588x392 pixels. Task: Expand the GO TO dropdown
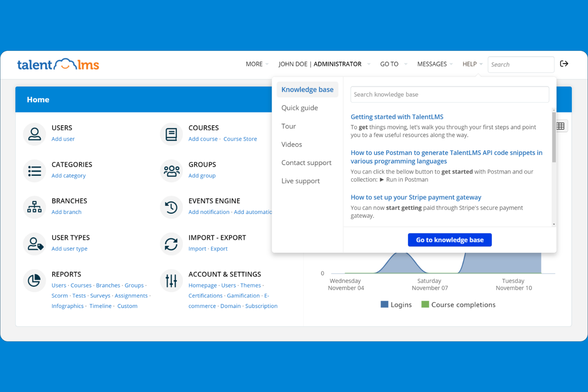tap(393, 64)
